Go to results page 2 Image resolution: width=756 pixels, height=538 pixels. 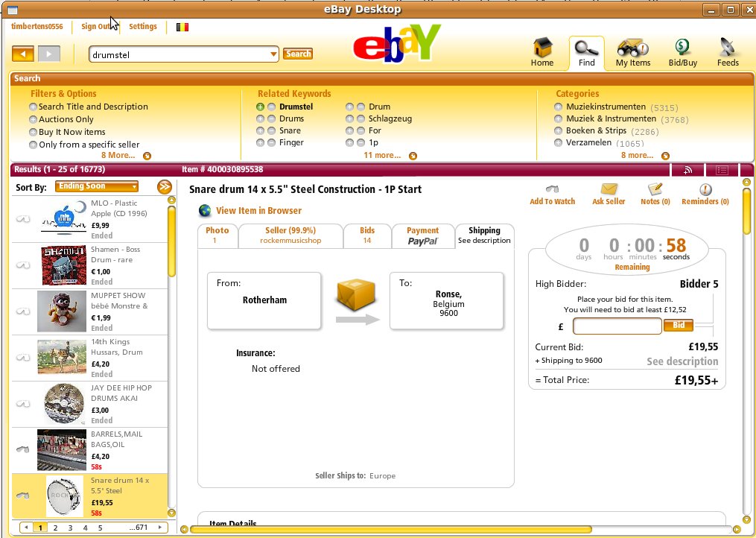coord(55,528)
